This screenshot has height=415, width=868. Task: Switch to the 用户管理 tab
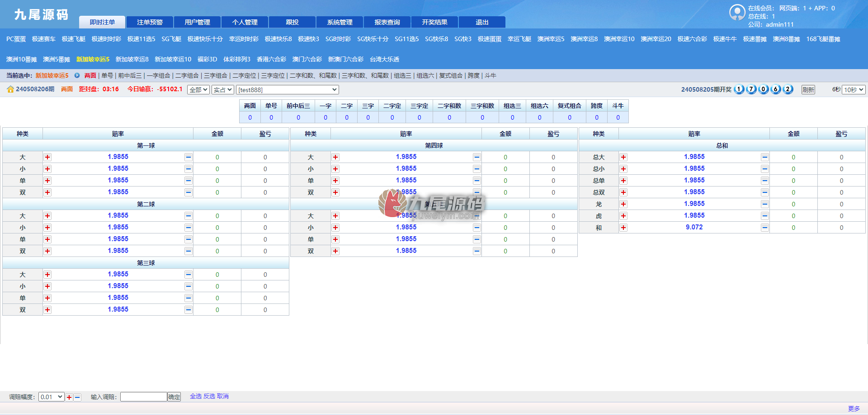198,22
